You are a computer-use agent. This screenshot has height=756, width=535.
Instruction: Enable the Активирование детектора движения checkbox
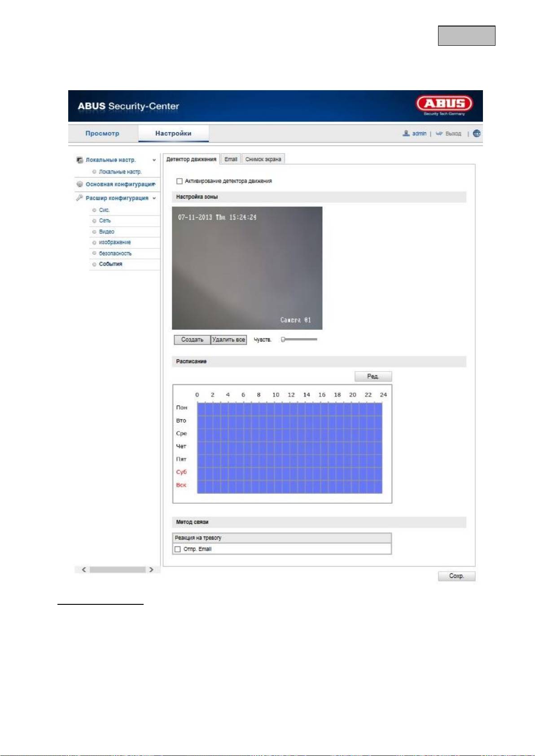[x=180, y=181]
